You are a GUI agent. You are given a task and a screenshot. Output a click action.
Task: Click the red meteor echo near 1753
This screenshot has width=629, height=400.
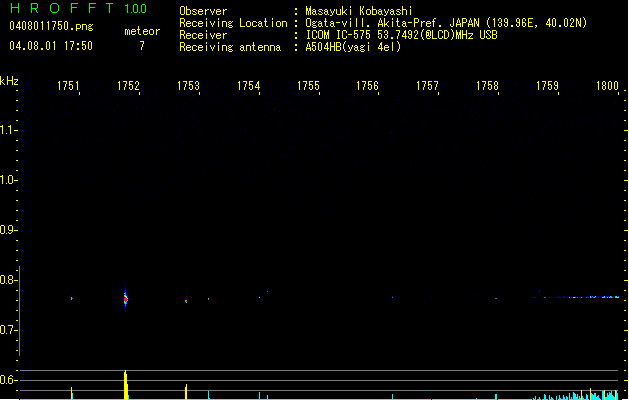186,301
